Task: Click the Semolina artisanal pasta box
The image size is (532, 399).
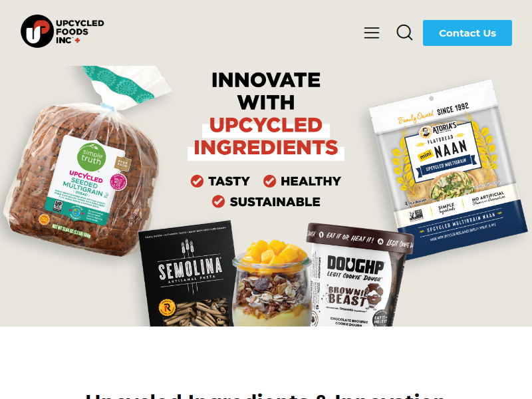Action: pos(188,275)
